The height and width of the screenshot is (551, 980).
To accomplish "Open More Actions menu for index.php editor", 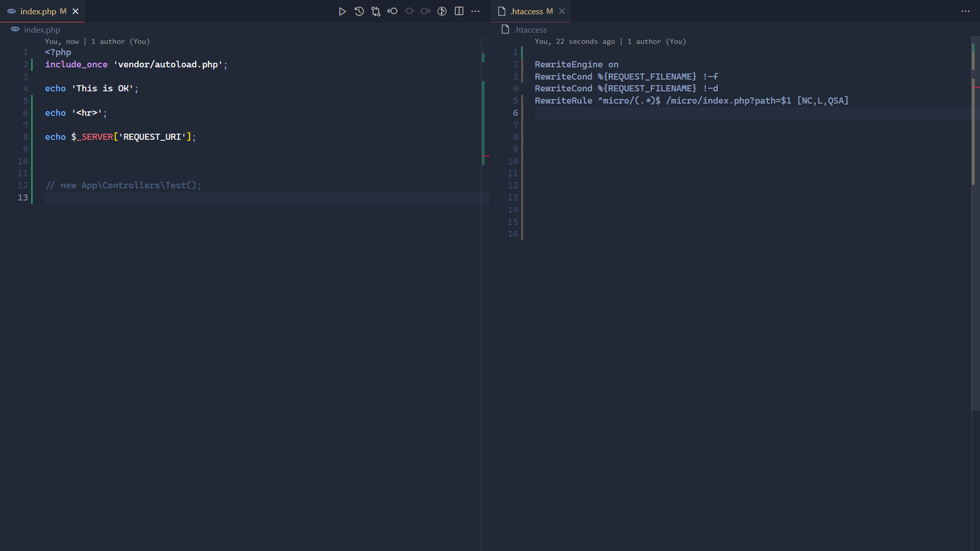I will coord(475,11).
